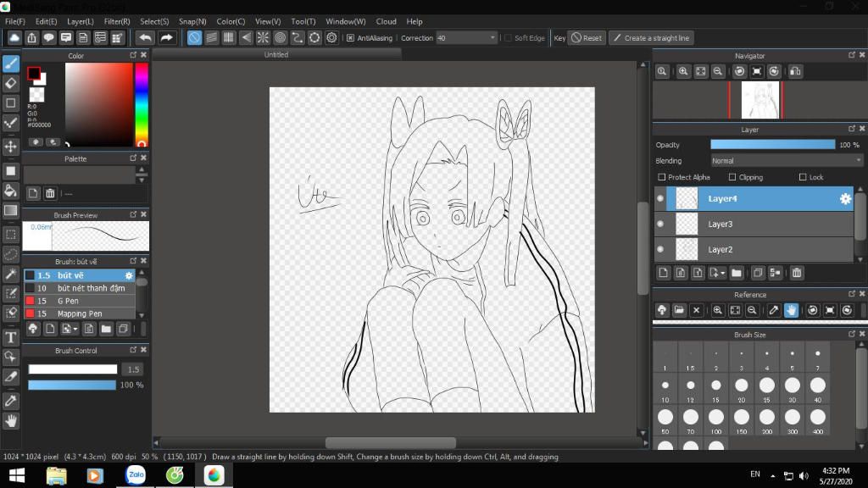
Task: Select the Bucket fill tool
Action: tap(10, 191)
